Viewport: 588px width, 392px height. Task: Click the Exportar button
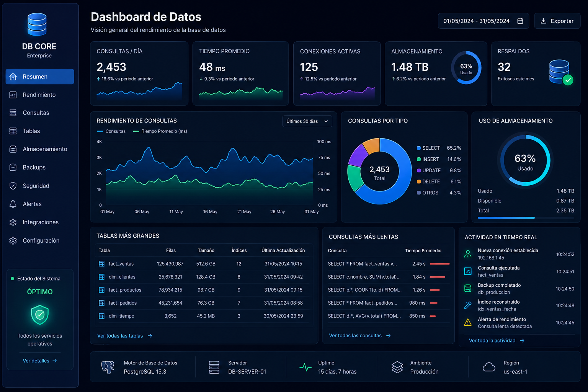557,21
